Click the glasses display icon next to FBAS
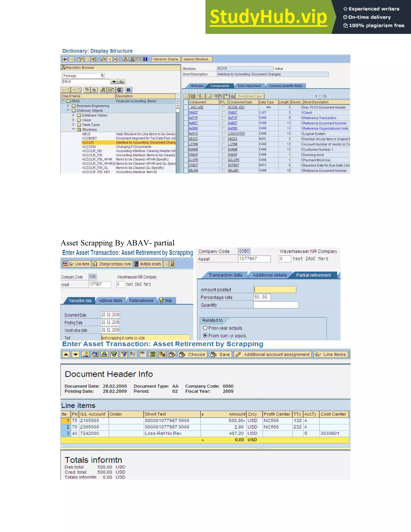This screenshot has width=411, height=532. pyautogui.click(x=121, y=82)
